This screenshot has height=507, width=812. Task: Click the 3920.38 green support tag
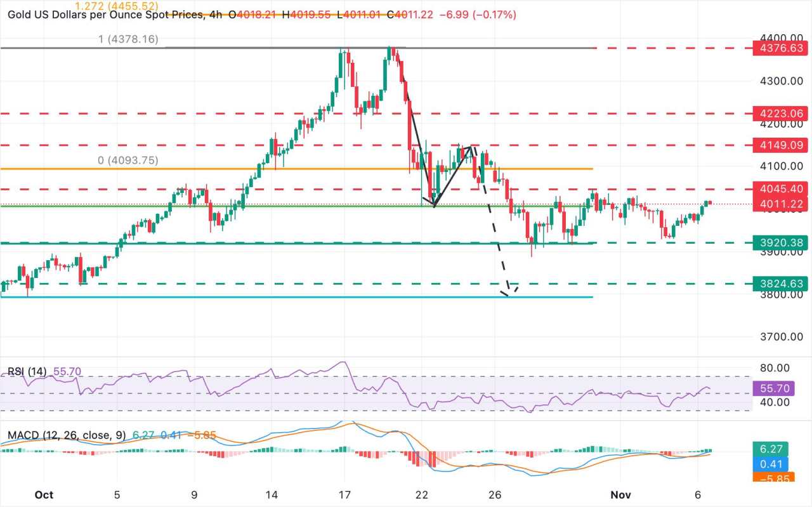coord(782,242)
